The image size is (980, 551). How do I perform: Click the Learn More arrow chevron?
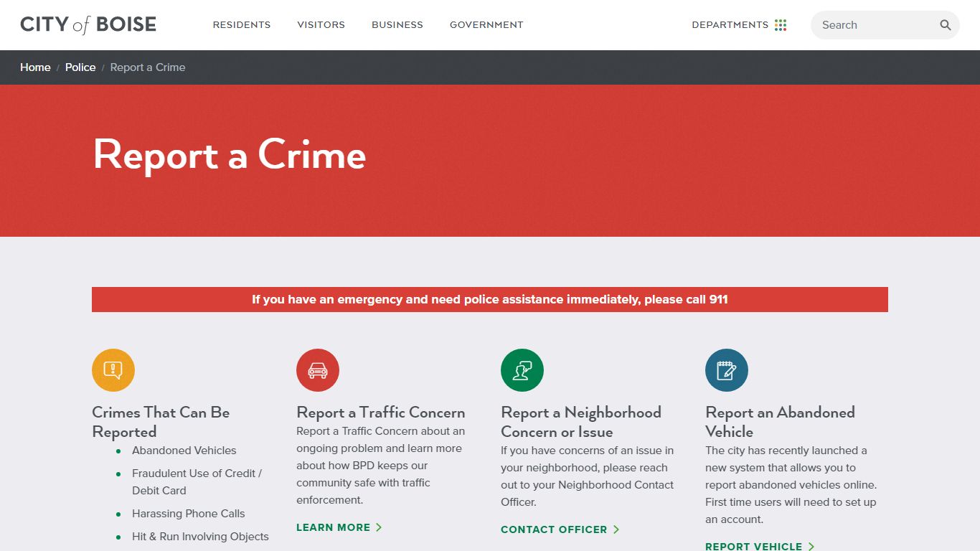pos(379,527)
